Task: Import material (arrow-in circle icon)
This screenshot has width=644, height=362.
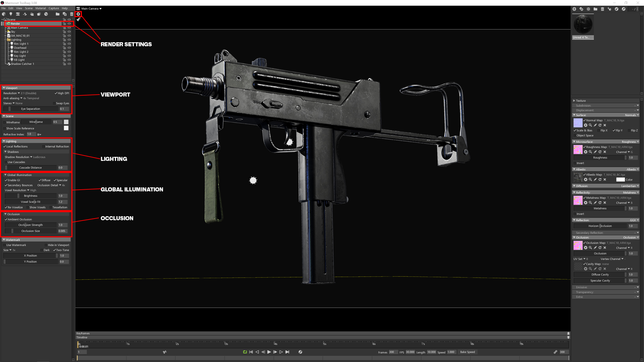Action: pos(616,9)
